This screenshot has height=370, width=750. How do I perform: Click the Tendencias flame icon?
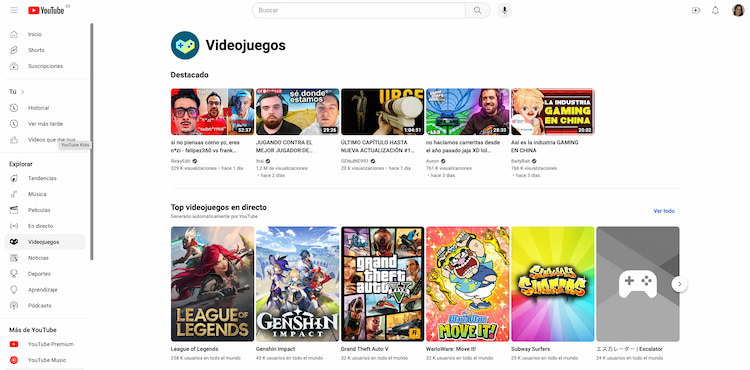click(x=14, y=178)
